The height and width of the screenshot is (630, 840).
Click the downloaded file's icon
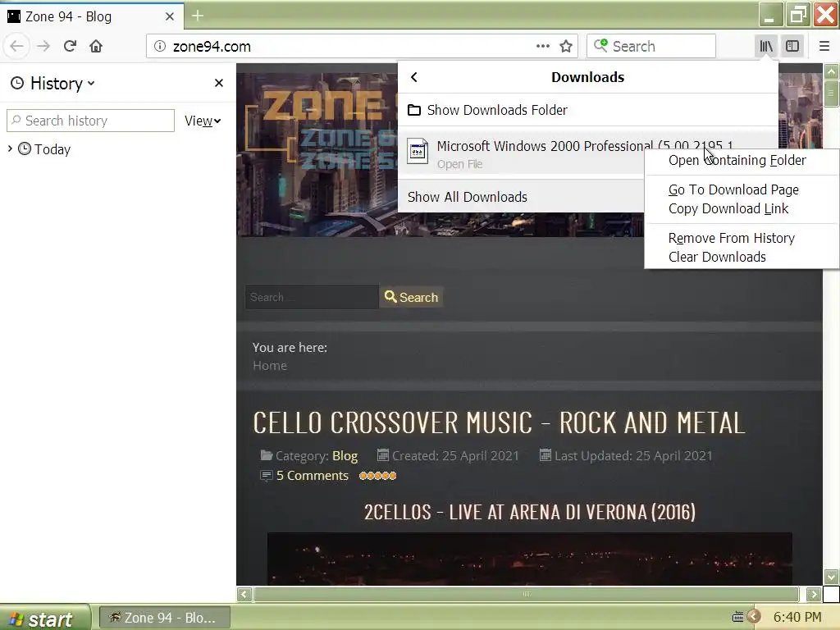coord(418,152)
